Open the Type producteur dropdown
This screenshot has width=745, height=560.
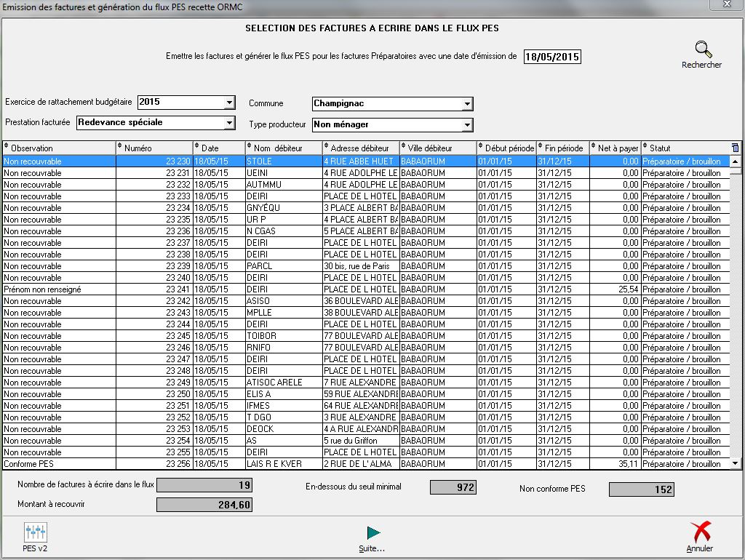tap(467, 125)
